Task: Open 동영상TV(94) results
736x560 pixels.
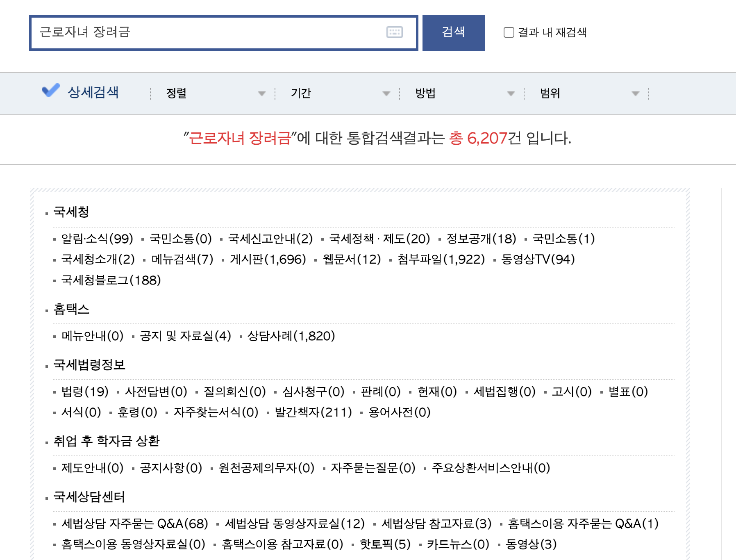Action: [x=538, y=259]
